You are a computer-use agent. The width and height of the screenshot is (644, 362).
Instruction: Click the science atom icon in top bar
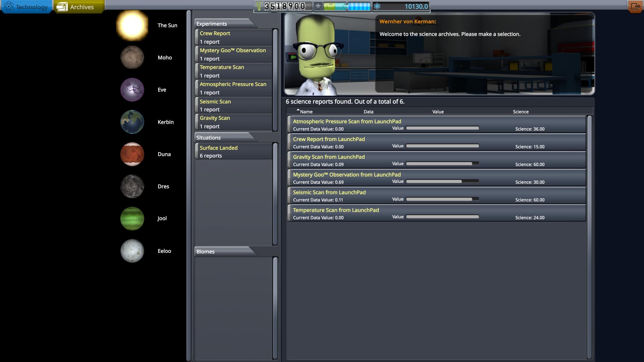[377, 6]
